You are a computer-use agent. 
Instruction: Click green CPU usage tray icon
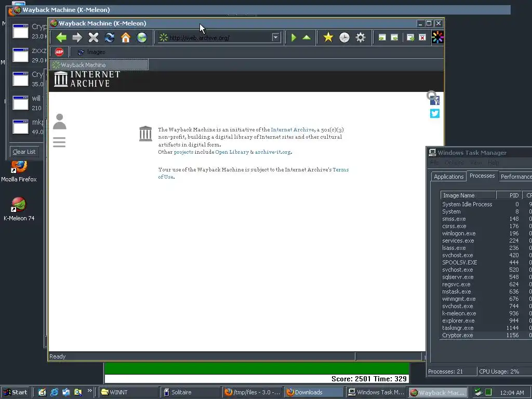488,392
